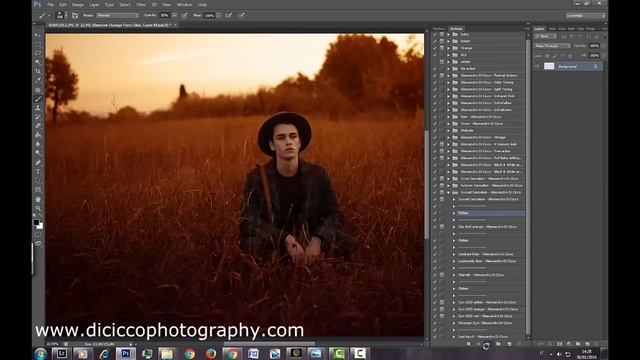Select the Eyedropper tool

38,80
